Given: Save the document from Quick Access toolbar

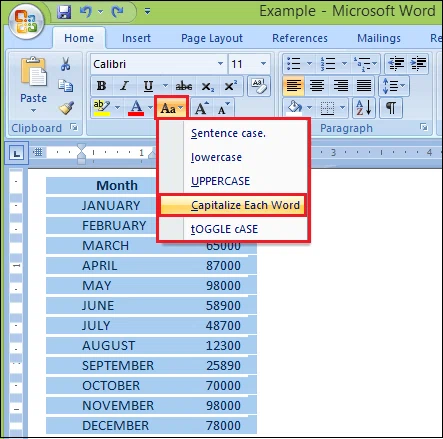Looking at the screenshot, I should [x=64, y=12].
